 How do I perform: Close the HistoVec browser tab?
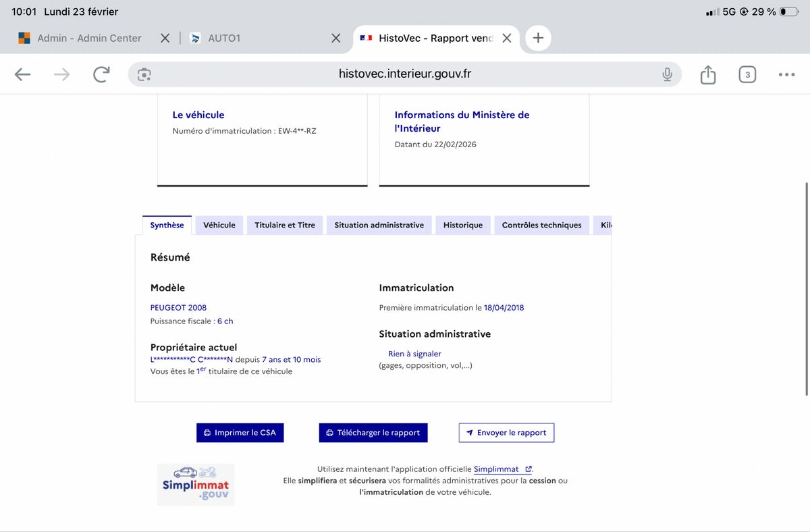[x=507, y=38]
